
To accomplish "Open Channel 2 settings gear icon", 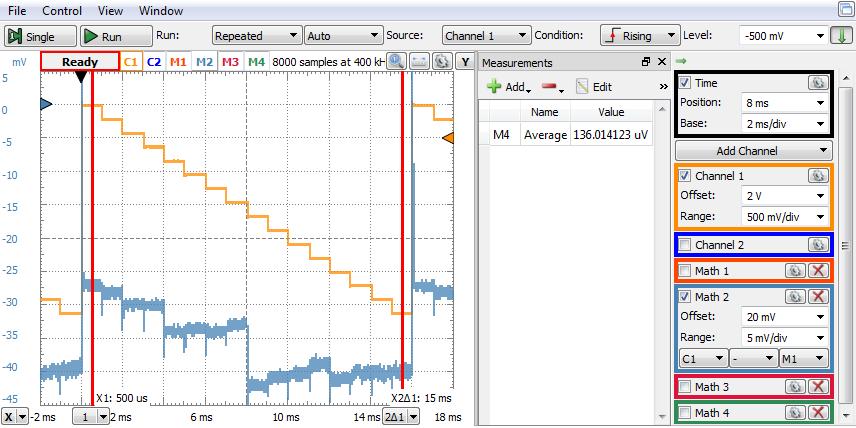I will [817, 245].
